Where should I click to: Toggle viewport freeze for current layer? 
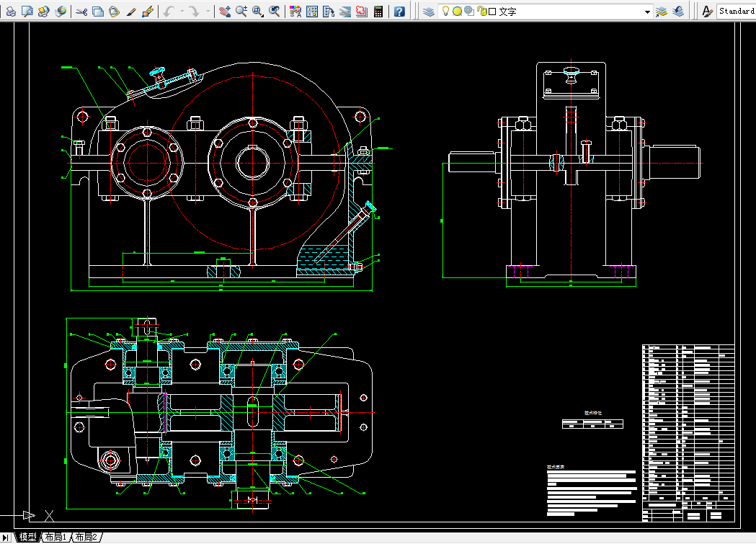tap(469, 11)
